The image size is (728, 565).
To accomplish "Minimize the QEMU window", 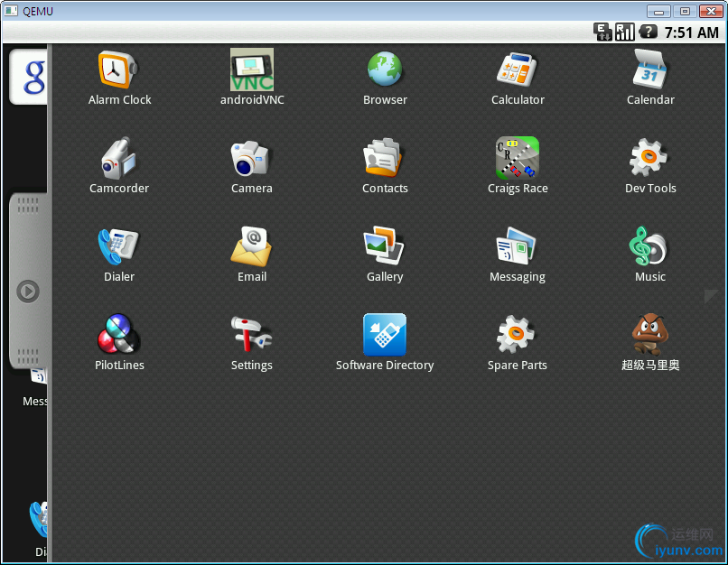I will 658,11.
